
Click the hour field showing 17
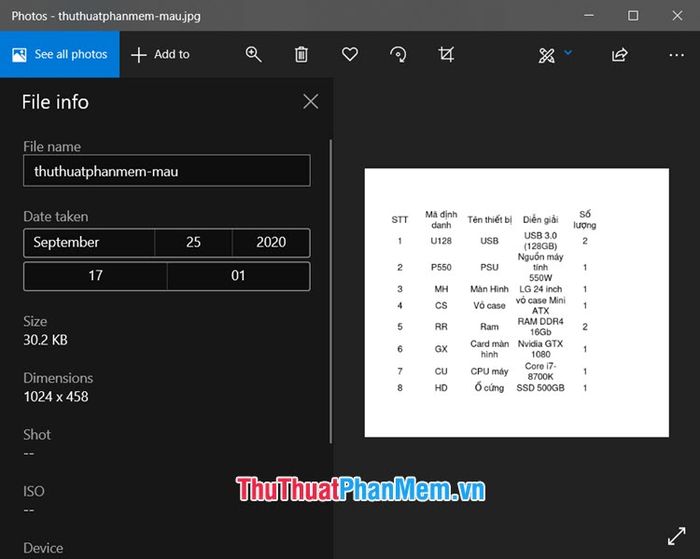coord(95,276)
